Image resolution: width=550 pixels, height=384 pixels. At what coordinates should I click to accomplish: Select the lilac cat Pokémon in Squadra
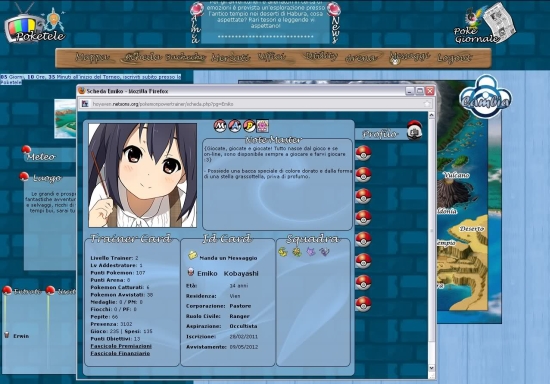tap(311, 251)
